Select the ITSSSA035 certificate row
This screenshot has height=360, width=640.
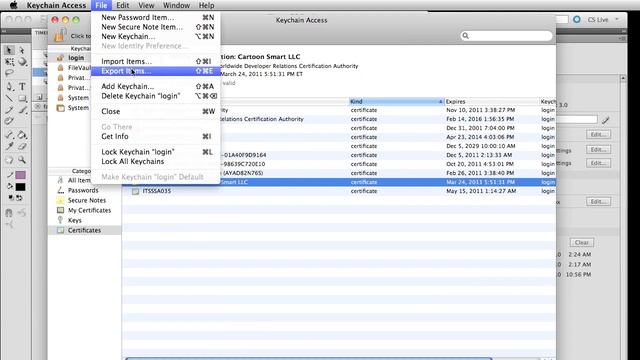tap(339, 191)
